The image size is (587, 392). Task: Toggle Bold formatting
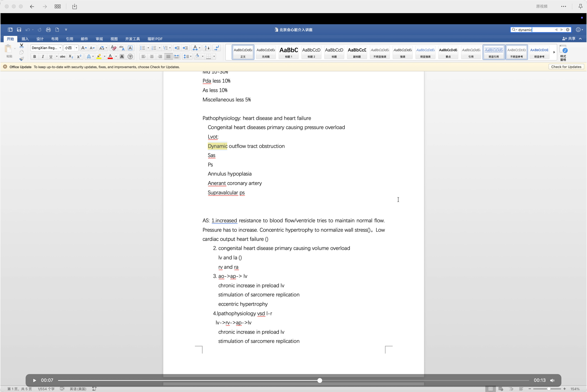click(x=34, y=57)
